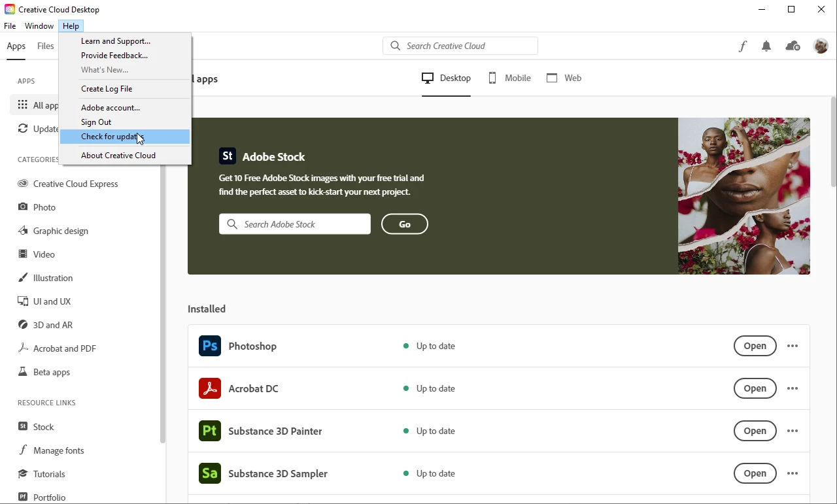Click the main content vertical scrollbar
Viewport: 837px width, 504px height.
tap(834, 143)
